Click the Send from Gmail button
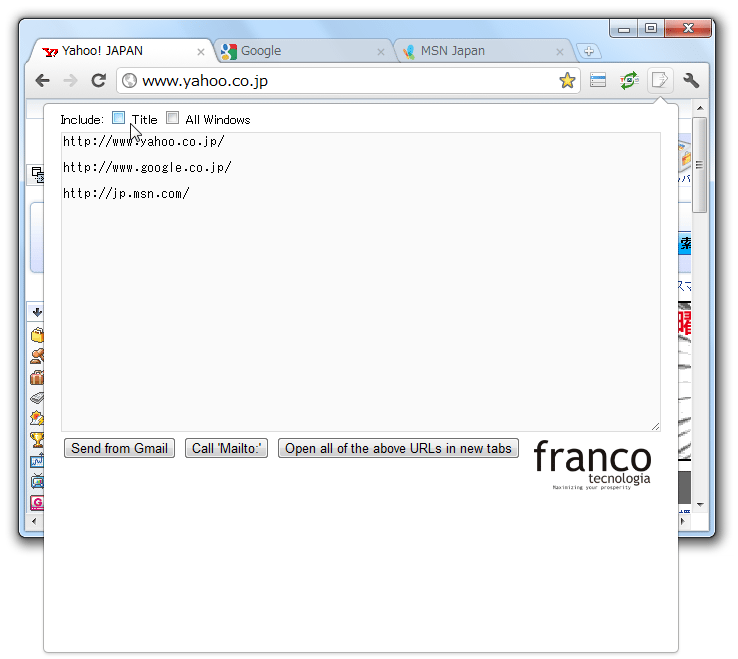 pyautogui.click(x=119, y=448)
